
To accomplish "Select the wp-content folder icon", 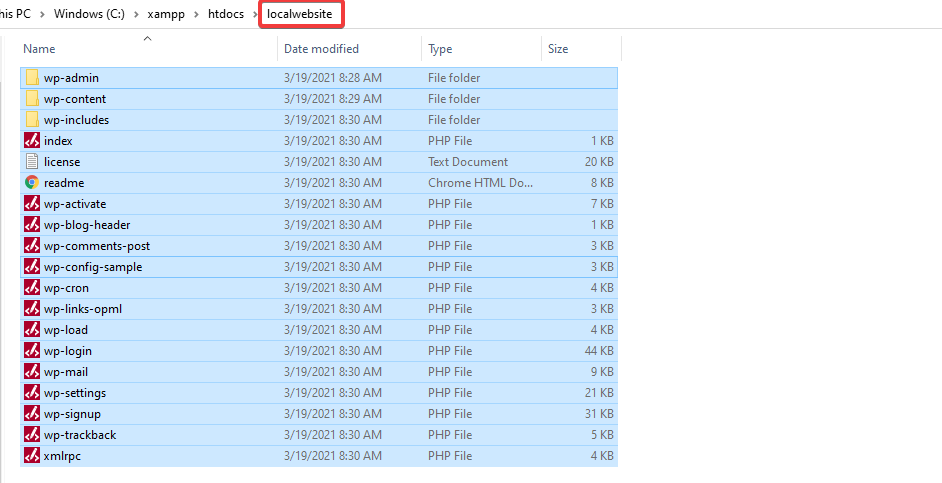I will coord(32,99).
